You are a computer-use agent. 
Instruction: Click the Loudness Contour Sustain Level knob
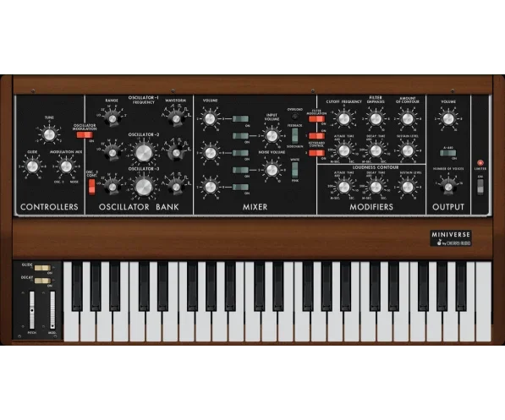tap(408, 187)
